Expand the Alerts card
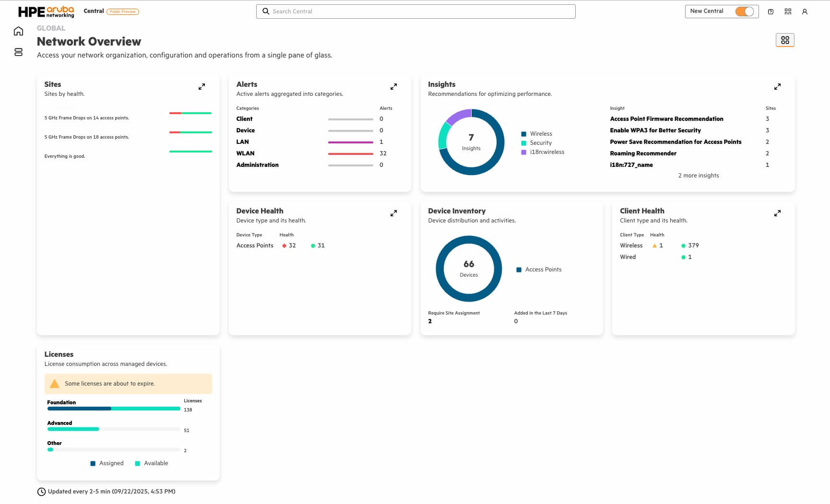 pyautogui.click(x=393, y=87)
